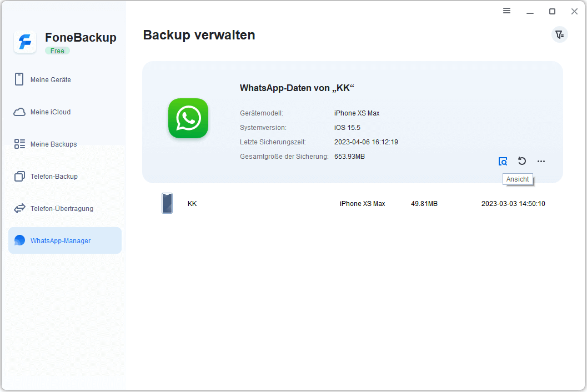The width and height of the screenshot is (587, 392).
Task: Click the Ansicht tooltip label
Action: coord(518,179)
